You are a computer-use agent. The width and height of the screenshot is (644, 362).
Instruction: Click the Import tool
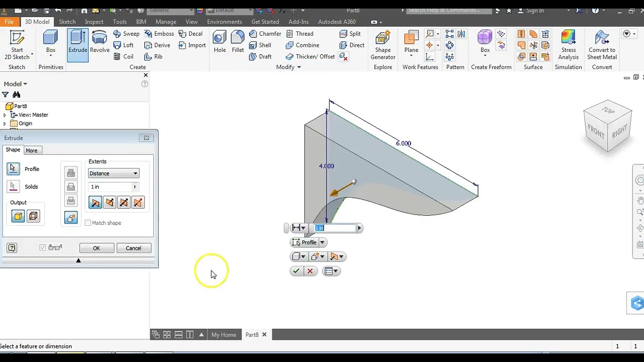coord(192,45)
